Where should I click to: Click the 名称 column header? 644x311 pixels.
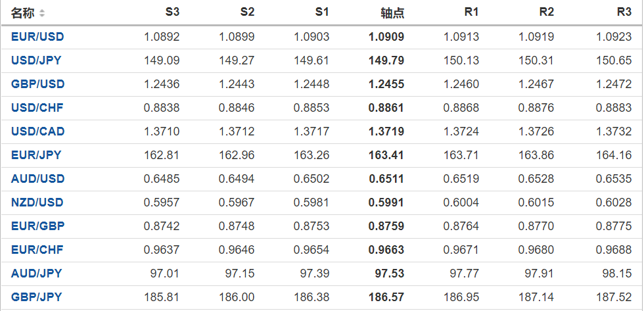tap(23, 13)
